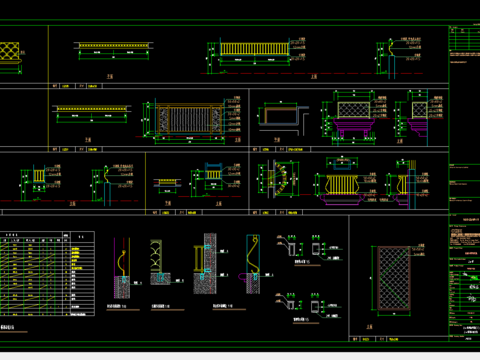The image size is (480, 360).
Task: Select the curved bay balcony plan view
Action: point(279,179)
